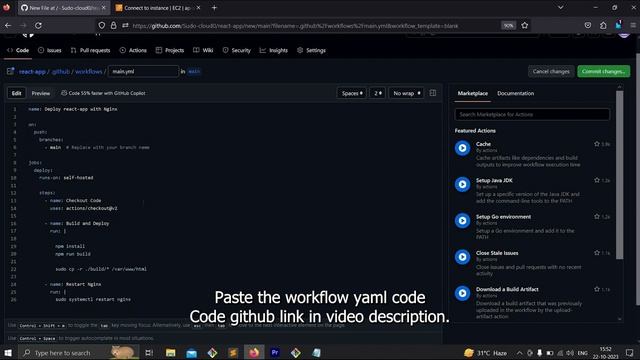
Task: Click the Close Stale Issues play icon
Action: coord(462,257)
